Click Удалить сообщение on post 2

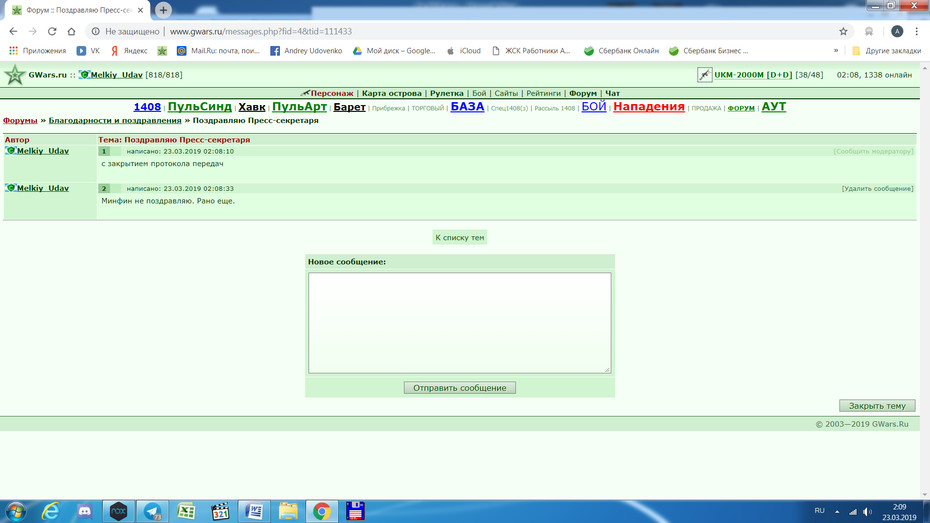(x=877, y=189)
